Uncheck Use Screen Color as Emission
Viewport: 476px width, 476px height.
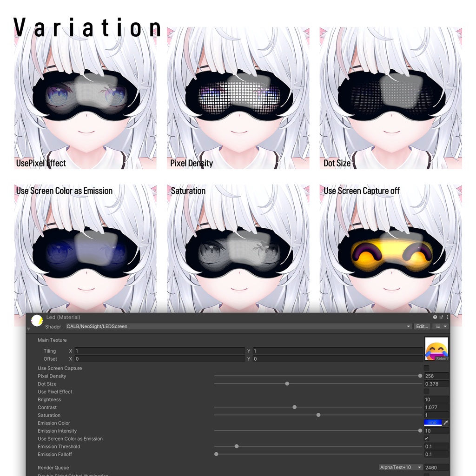[x=427, y=438]
